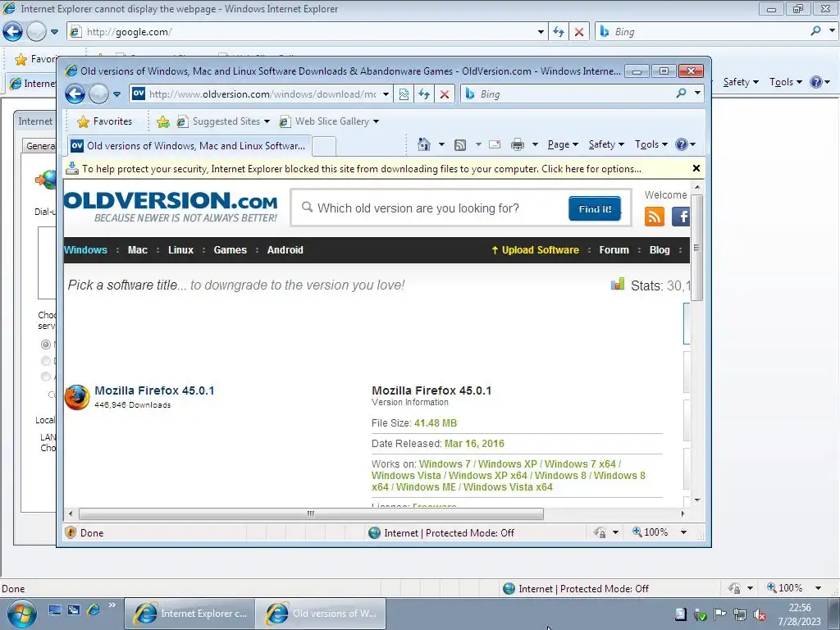Stop loading in background google.com window
This screenshot has width=840, height=630.
pos(578,32)
